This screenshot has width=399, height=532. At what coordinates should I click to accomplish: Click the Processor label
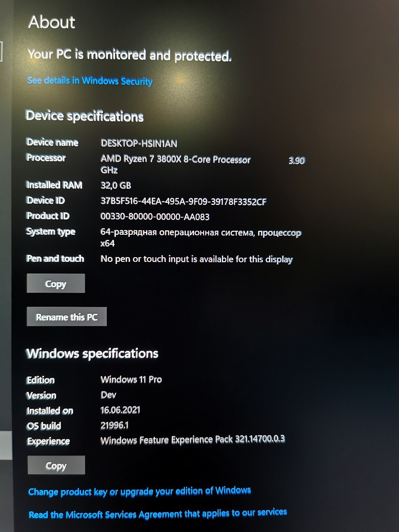[x=46, y=158]
